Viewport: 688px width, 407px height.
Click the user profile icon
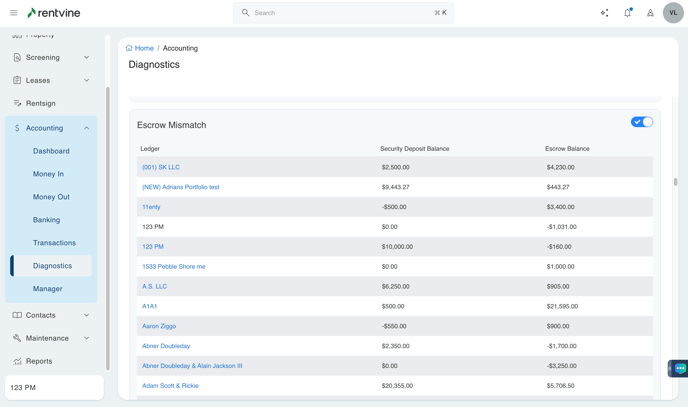650,13
